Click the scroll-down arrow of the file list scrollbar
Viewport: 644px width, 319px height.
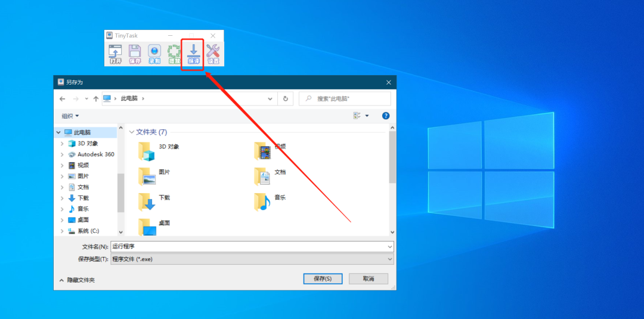click(x=392, y=233)
